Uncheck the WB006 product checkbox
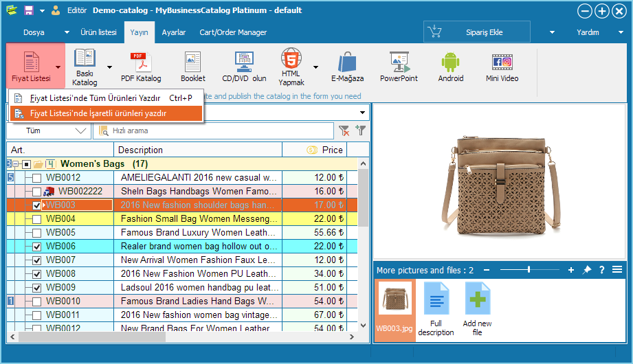633x364 pixels. 37,247
